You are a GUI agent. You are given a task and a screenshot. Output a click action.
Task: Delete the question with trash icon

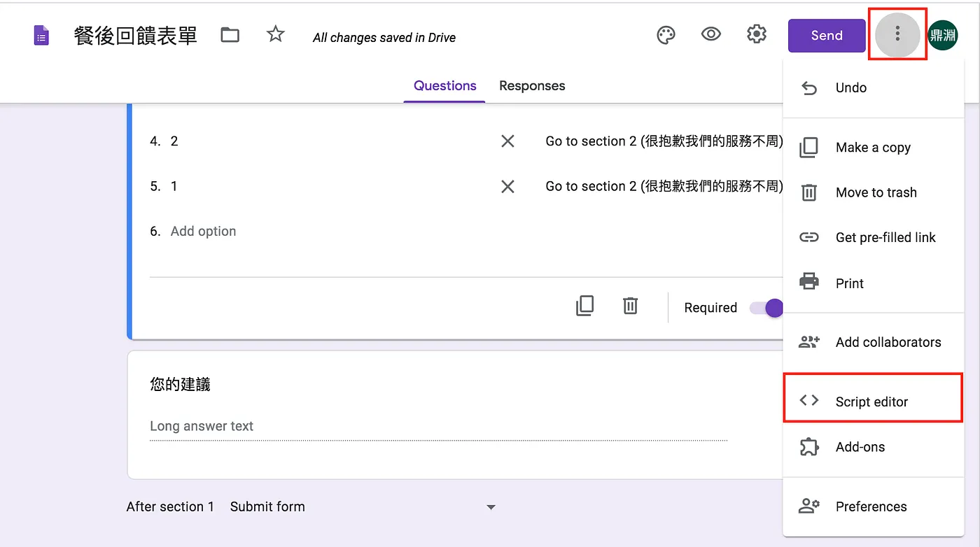click(x=630, y=306)
